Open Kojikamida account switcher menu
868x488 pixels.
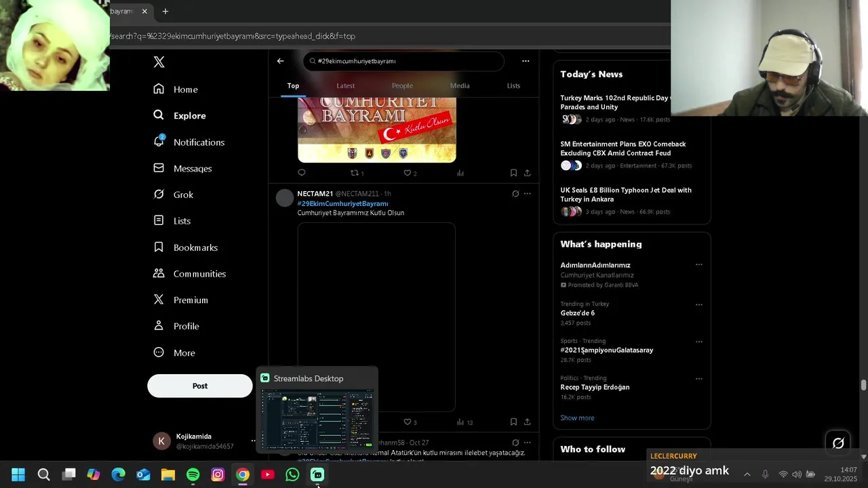202,441
